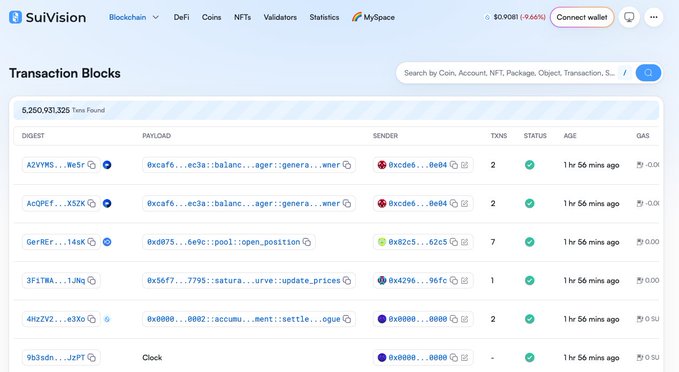Open the NFTs section

(x=242, y=17)
